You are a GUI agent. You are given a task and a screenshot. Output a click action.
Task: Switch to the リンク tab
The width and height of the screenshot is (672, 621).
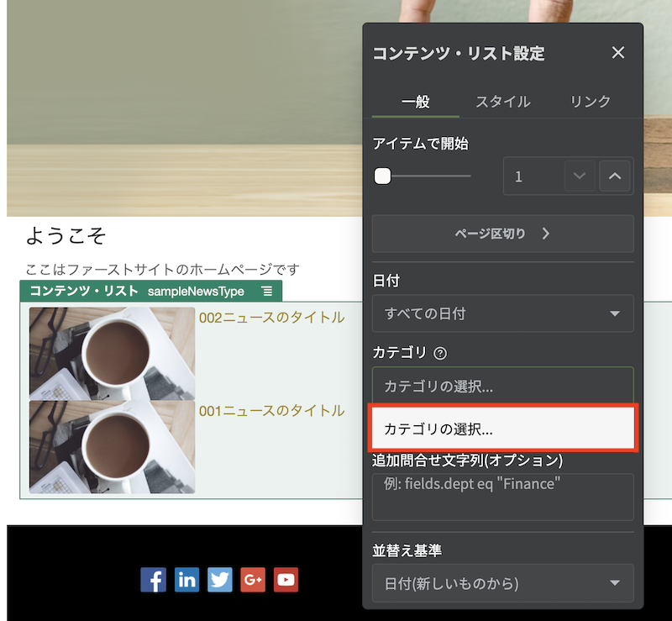pos(590,101)
